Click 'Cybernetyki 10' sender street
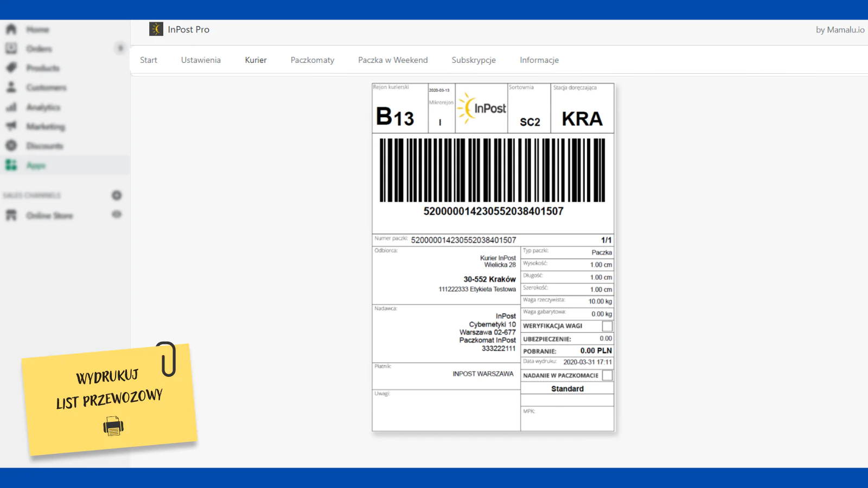The image size is (868, 488). pos(493,324)
